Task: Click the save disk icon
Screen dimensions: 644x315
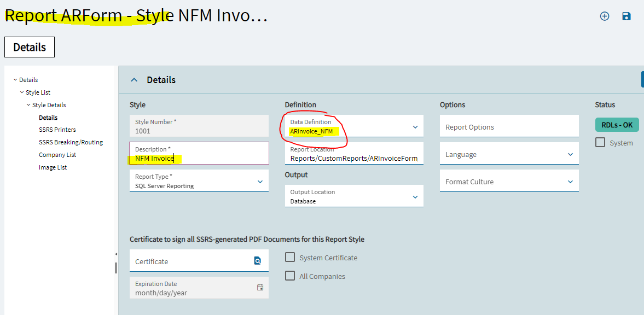Action: pos(626,16)
